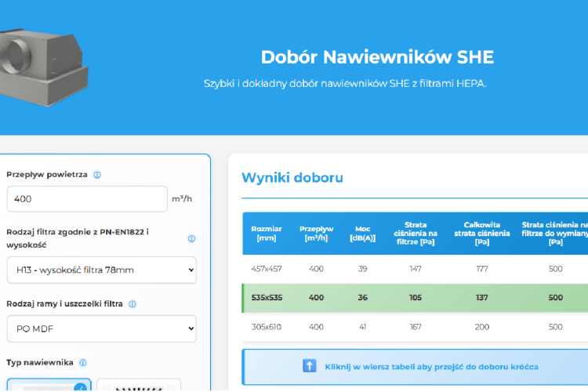Click the 'Kliknij w wiersz tabeli' hint text

pyautogui.click(x=431, y=367)
